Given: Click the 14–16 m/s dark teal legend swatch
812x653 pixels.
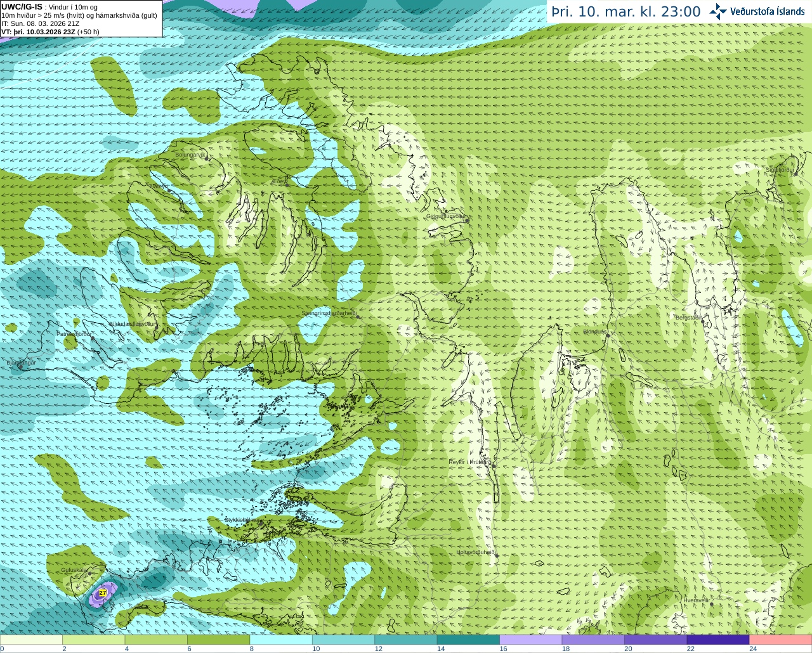Looking at the screenshot, I should (x=468, y=640).
